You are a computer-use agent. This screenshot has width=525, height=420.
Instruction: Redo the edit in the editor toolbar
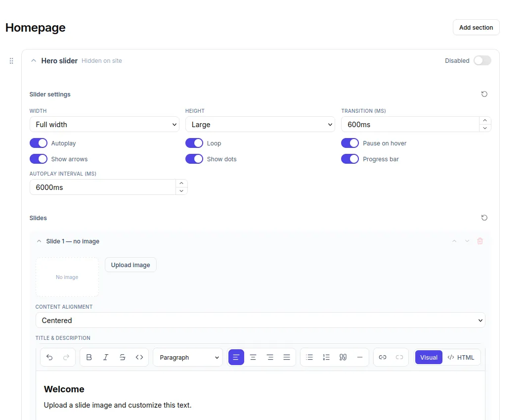(x=66, y=357)
